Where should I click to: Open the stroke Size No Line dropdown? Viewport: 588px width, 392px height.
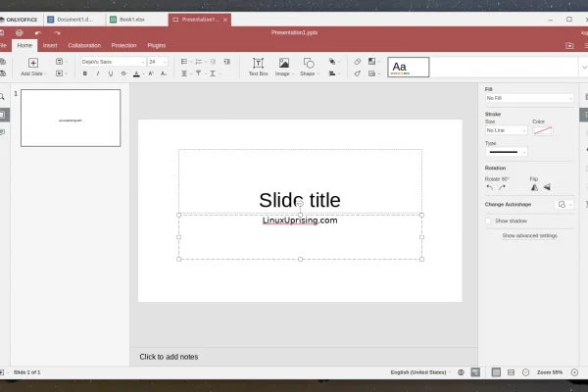point(507,130)
